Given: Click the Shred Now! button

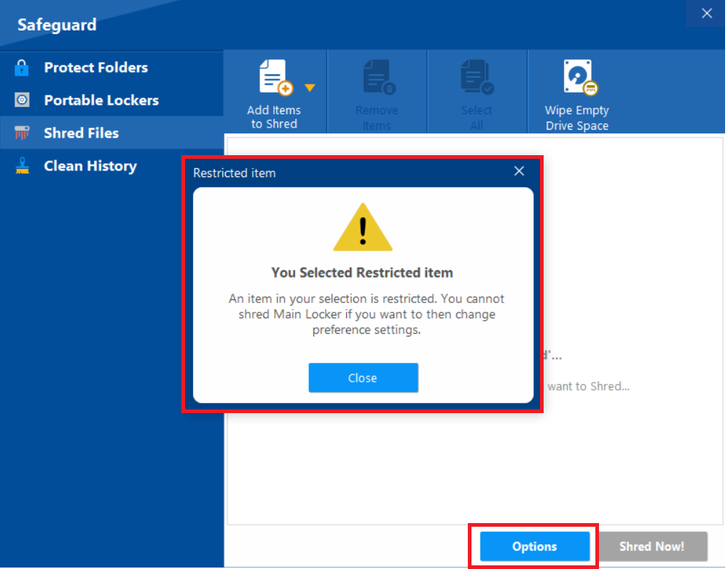Looking at the screenshot, I should pos(652,546).
